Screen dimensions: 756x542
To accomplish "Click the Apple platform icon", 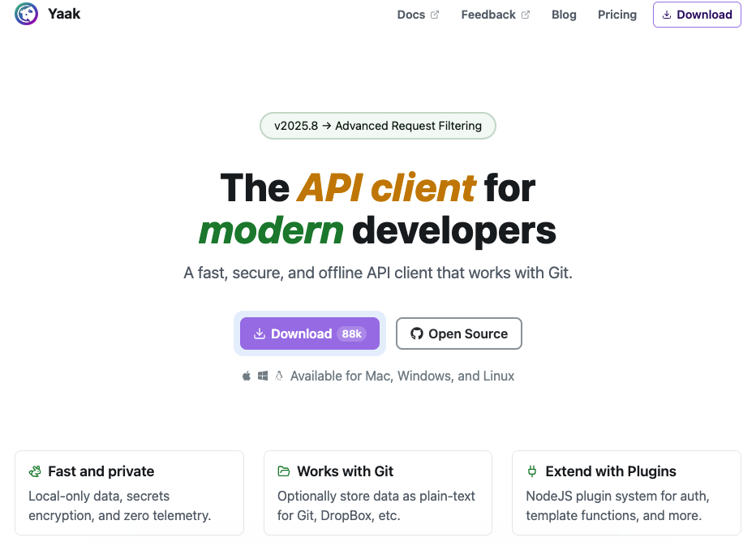I will click(247, 376).
